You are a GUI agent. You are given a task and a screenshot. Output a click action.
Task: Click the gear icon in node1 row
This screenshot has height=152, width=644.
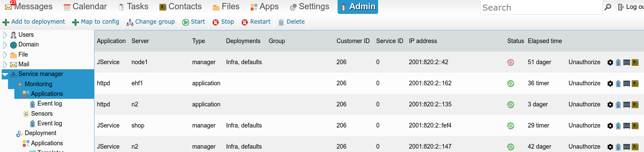coord(610,62)
